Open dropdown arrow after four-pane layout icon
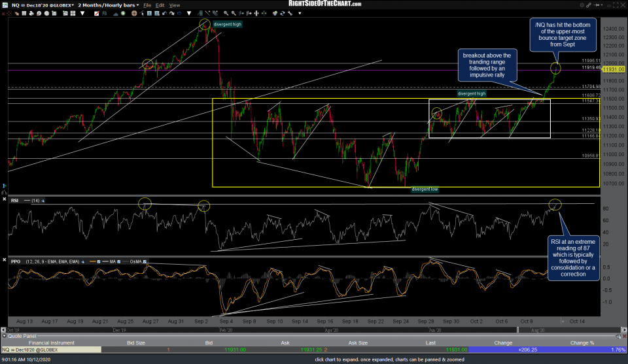Image resolution: width=628 pixels, height=364 pixels. click(x=82, y=13)
